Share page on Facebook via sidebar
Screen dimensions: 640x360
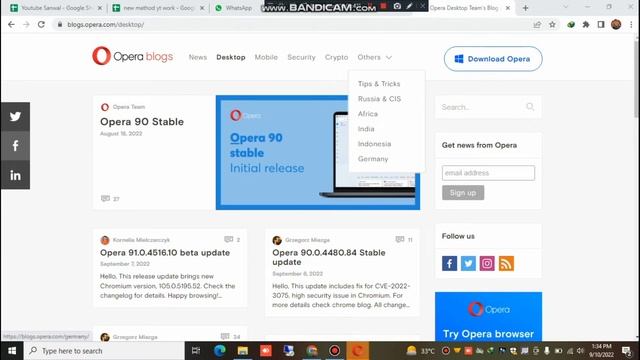(15, 146)
